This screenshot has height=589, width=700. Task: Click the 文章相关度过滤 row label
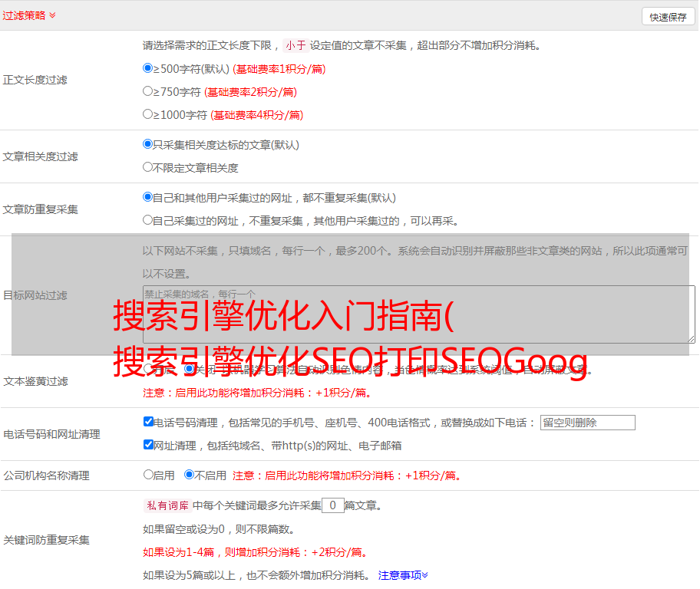pos(41,156)
